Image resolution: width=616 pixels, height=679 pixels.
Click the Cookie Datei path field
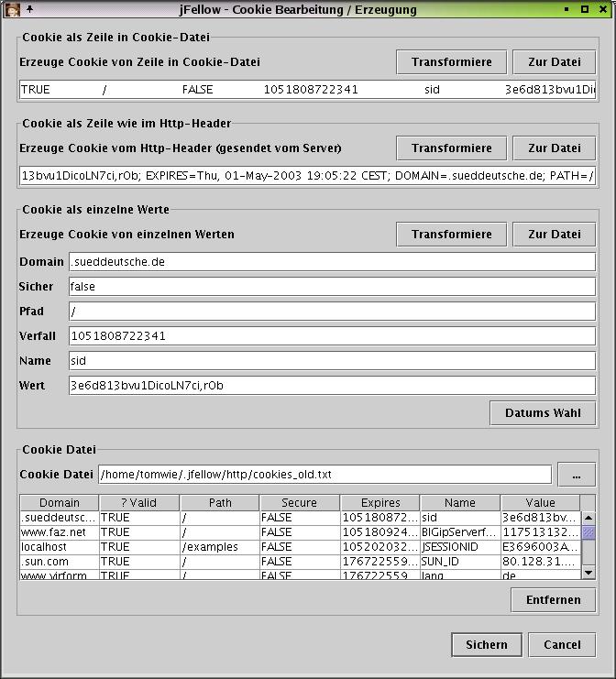pyautogui.click(x=324, y=475)
